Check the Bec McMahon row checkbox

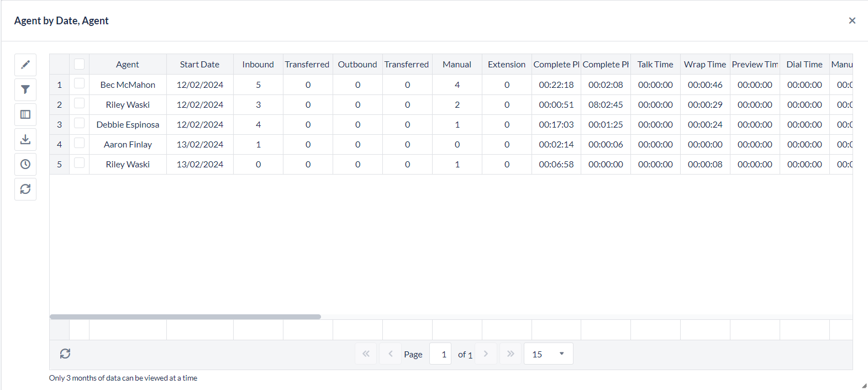[x=80, y=83]
